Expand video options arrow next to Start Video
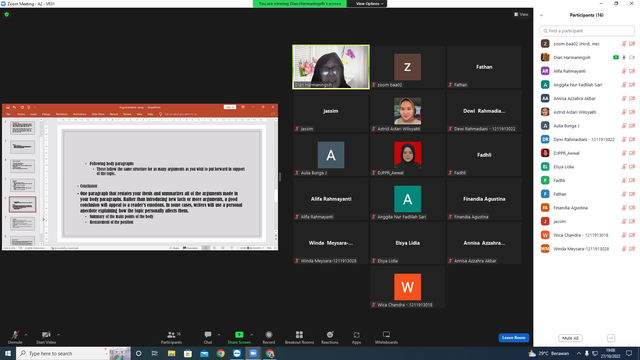The height and width of the screenshot is (360, 640). [x=58, y=335]
